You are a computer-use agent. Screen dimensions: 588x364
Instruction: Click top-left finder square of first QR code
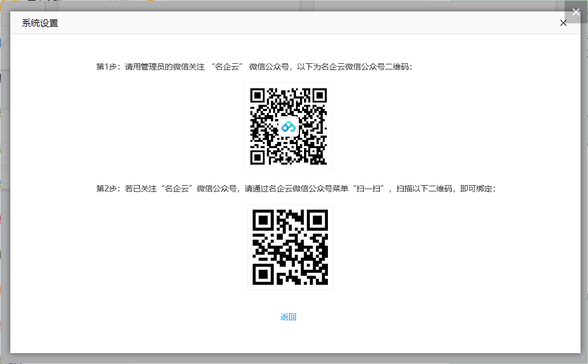258,96
